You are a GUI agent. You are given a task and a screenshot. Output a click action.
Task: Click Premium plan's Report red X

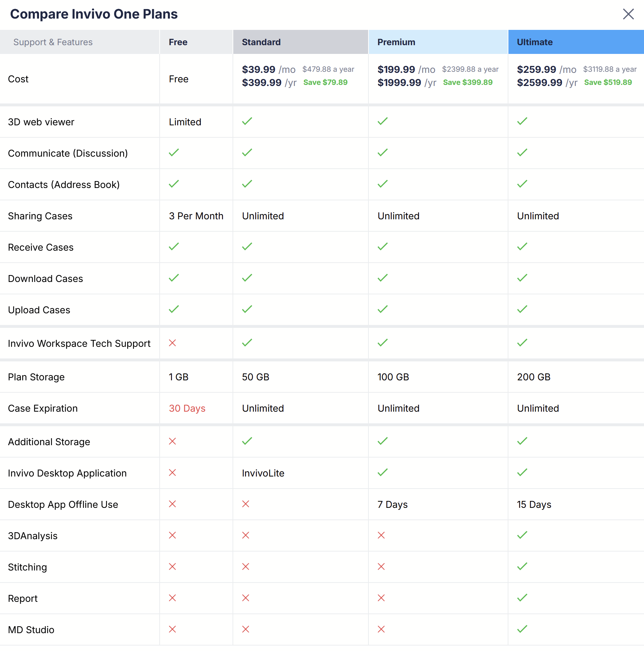click(381, 598)
